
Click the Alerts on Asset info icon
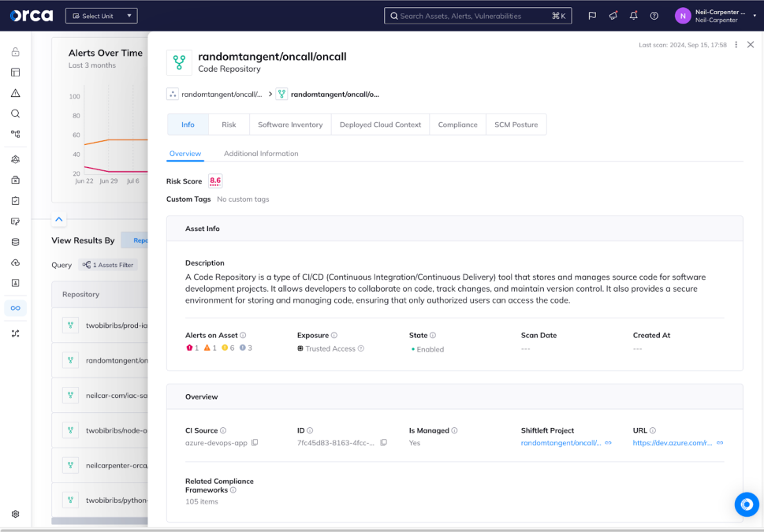click(243, 335)
